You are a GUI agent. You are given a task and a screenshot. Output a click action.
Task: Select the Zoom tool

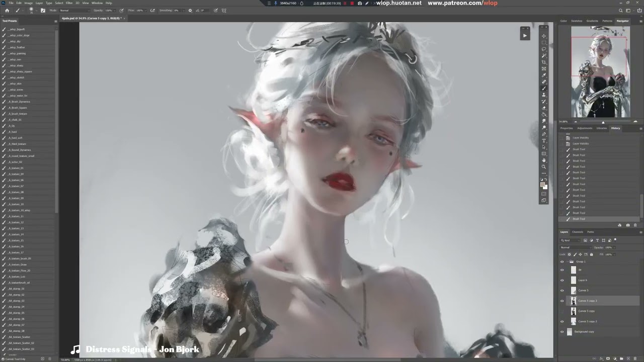544,167
